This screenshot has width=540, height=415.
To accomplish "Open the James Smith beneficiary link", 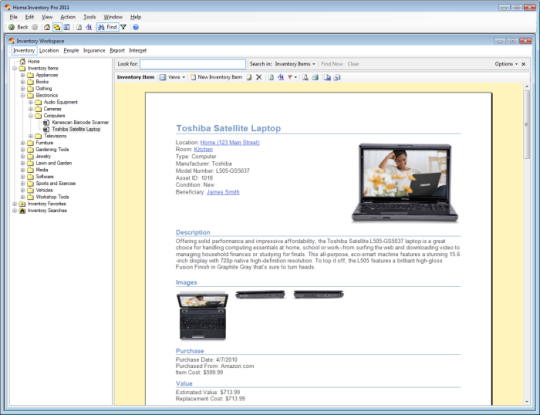I will point(223,192).
